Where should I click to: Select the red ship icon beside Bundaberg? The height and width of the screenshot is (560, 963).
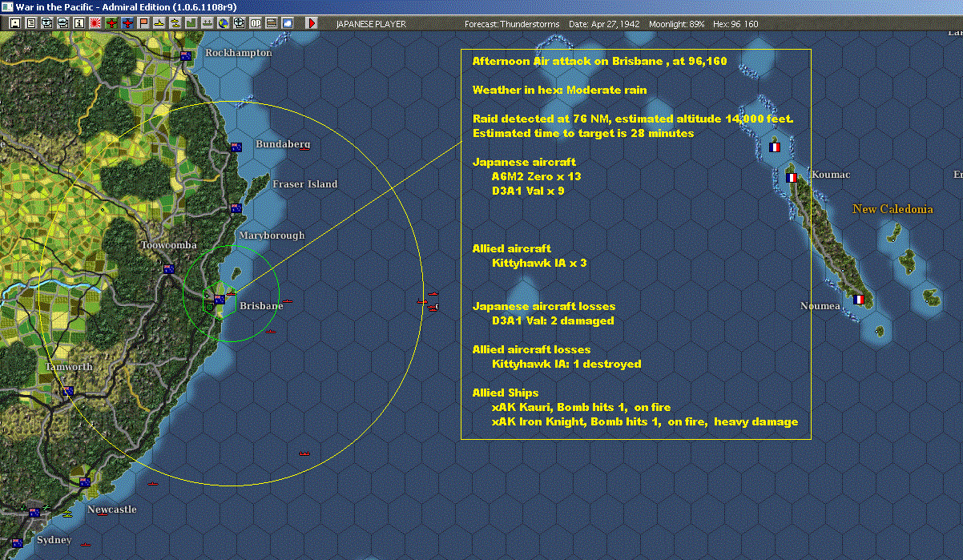point(305,148)
